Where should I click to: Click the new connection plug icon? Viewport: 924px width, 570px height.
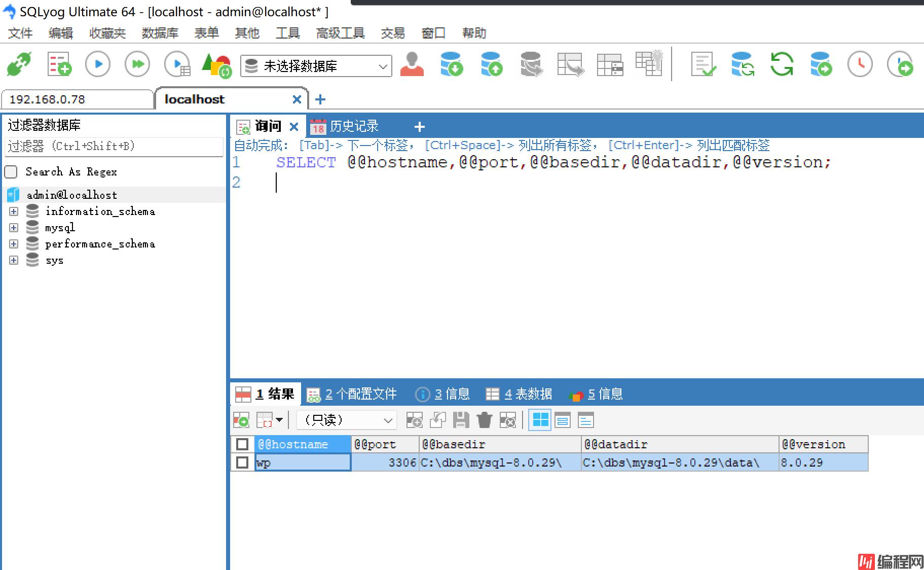point(19,64)
